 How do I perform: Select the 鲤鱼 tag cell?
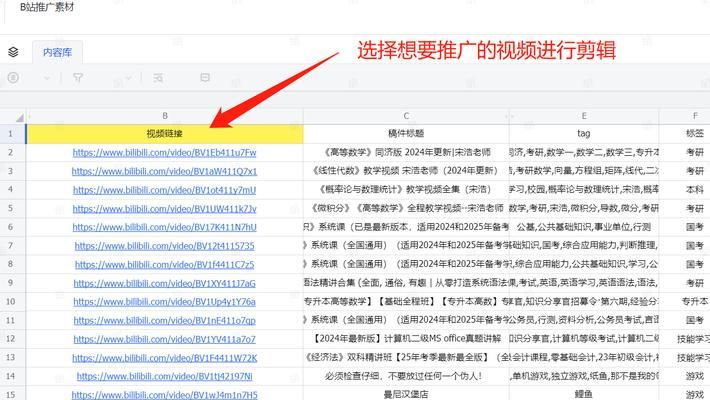pyautogui.click(x=584, y=394)
